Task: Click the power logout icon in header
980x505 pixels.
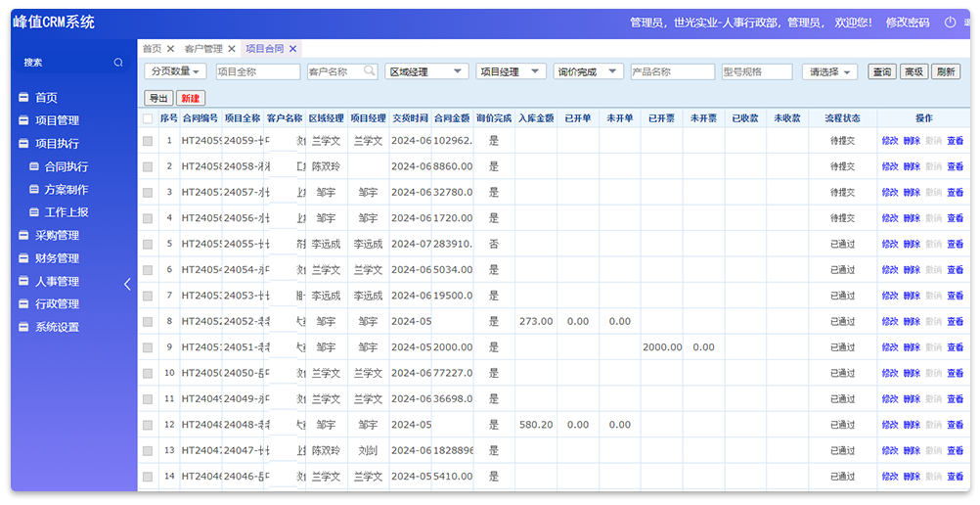Action: [950, 22]
